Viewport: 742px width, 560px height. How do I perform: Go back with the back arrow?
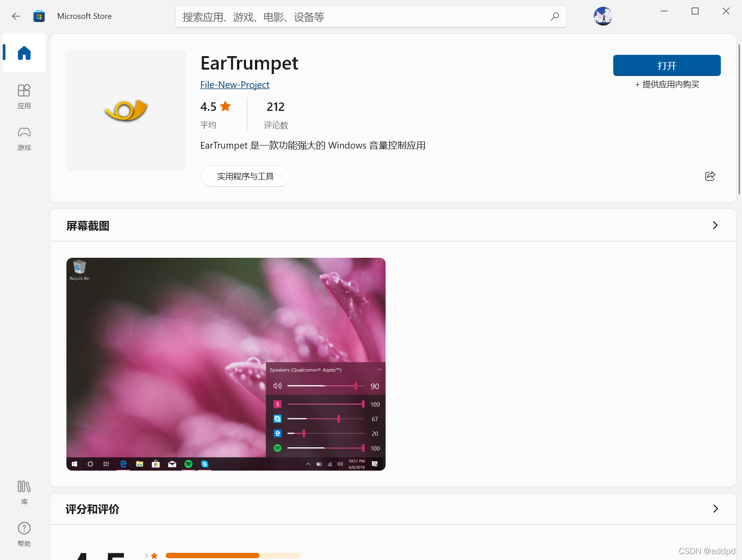coord(16,16)
